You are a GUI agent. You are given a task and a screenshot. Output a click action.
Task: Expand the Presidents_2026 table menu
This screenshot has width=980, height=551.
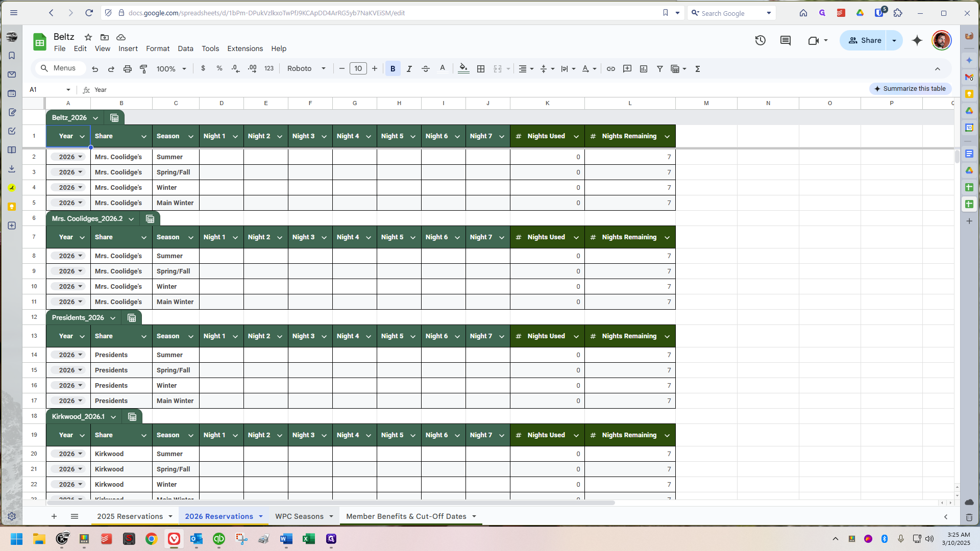113,318
